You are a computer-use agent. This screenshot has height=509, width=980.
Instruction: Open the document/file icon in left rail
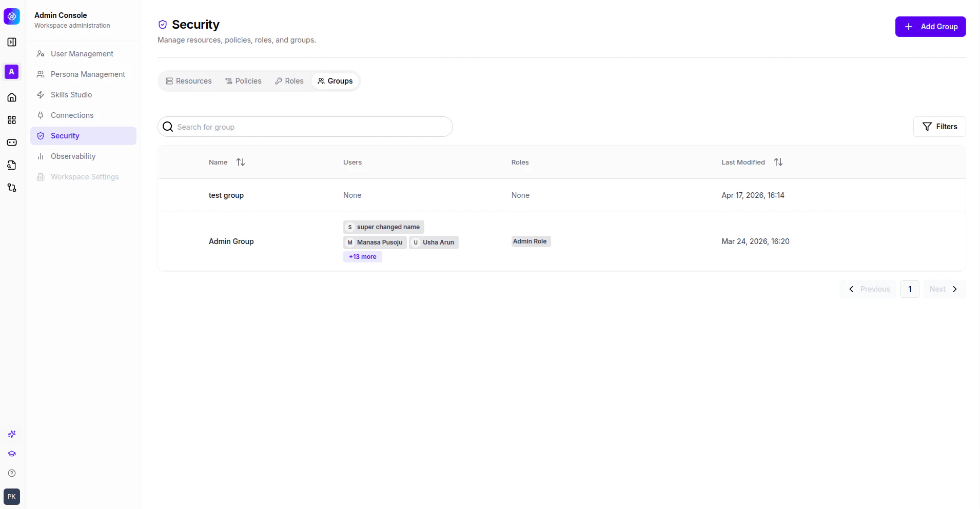tap(12, 165)
